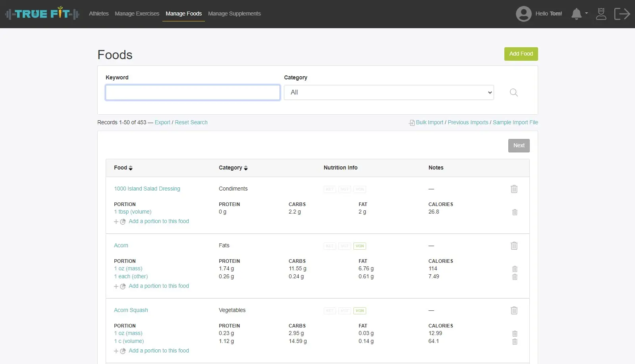Click the coach figure icon in header
This screenshot has height=364, width=635.
tap(601, 14)
